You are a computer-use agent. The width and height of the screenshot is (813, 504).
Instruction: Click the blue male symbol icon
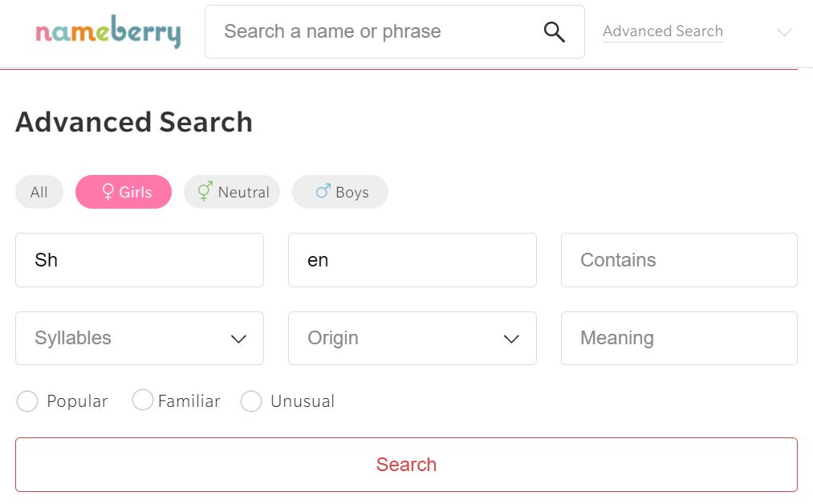click(323, 192)
